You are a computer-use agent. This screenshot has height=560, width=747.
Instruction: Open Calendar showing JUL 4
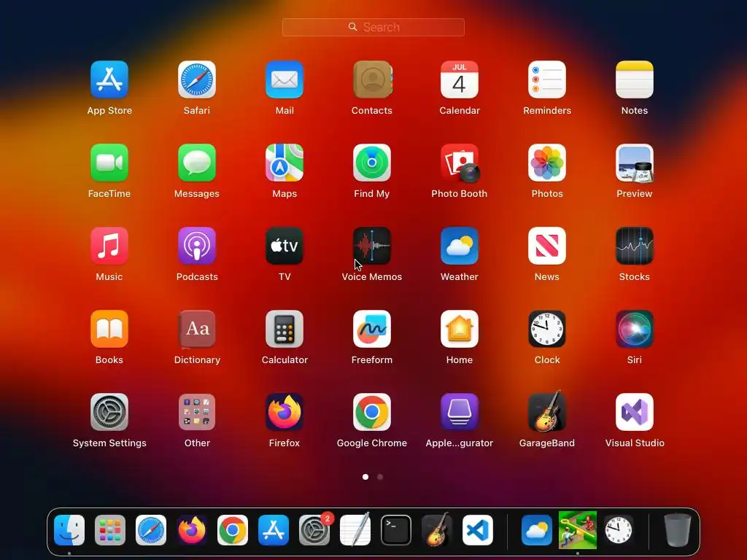coord(460,79)
